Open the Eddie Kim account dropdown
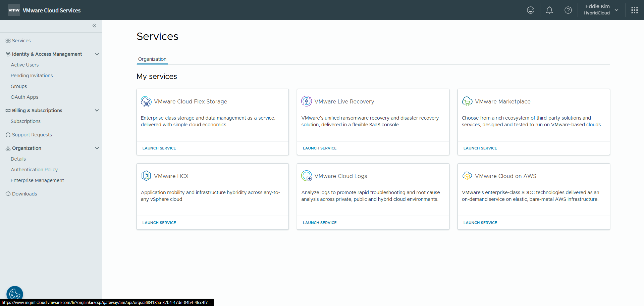 point(601,10)
